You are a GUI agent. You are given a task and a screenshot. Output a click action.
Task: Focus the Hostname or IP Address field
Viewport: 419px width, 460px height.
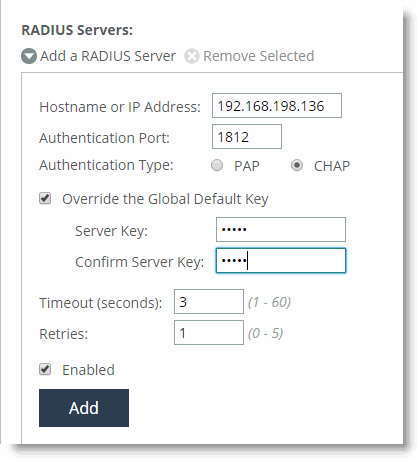click(x=277, y=106)
